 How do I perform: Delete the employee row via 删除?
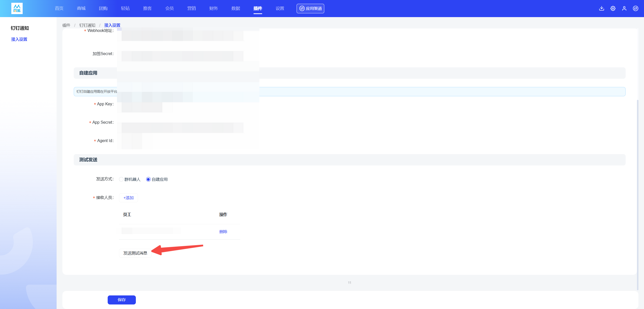tap(223, 232)
